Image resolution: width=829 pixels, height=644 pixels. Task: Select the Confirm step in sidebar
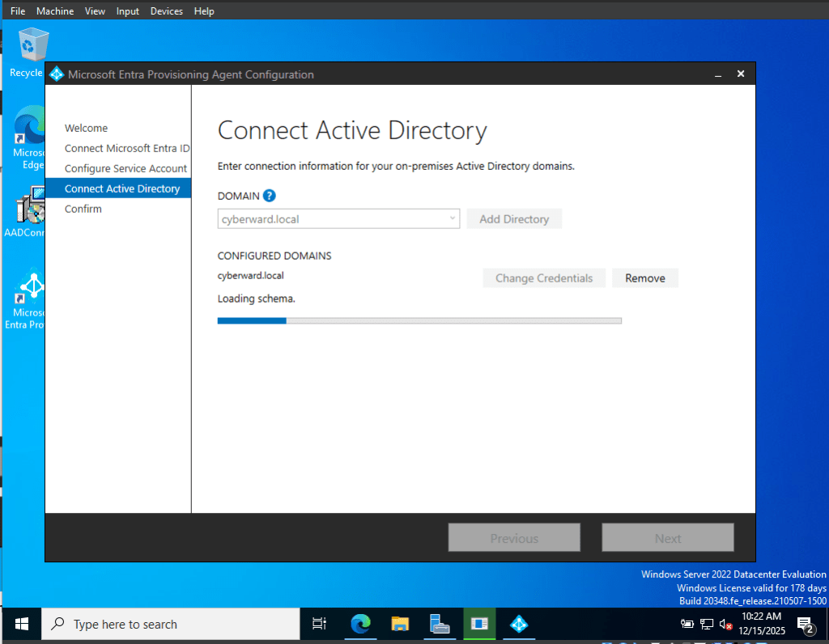(83, 209)
